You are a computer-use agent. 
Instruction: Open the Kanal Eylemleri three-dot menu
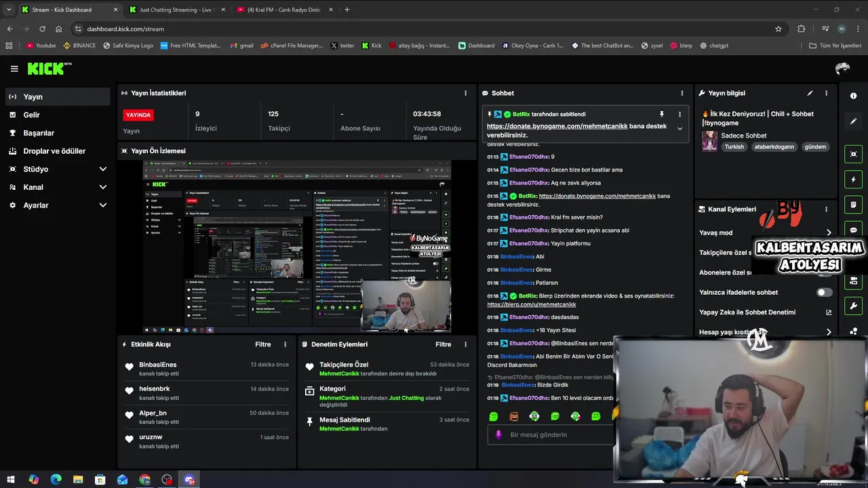pos(826,209)
